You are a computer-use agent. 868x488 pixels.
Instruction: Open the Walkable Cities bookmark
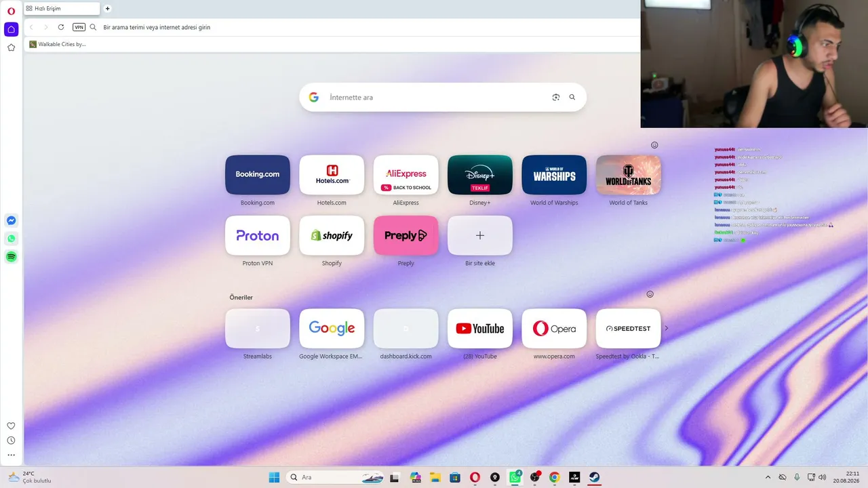[x=58, y=44]
